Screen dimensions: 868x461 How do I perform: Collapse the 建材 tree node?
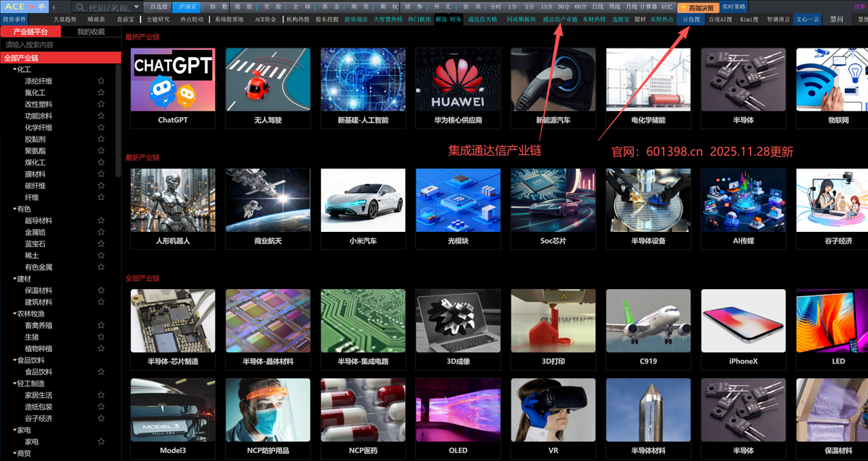coord(16,279)
